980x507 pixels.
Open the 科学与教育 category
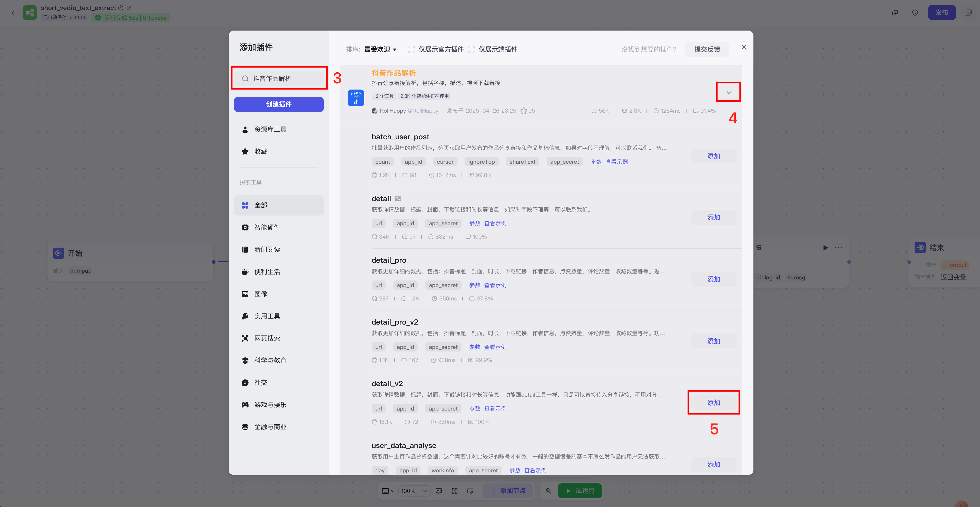(278, 360)
